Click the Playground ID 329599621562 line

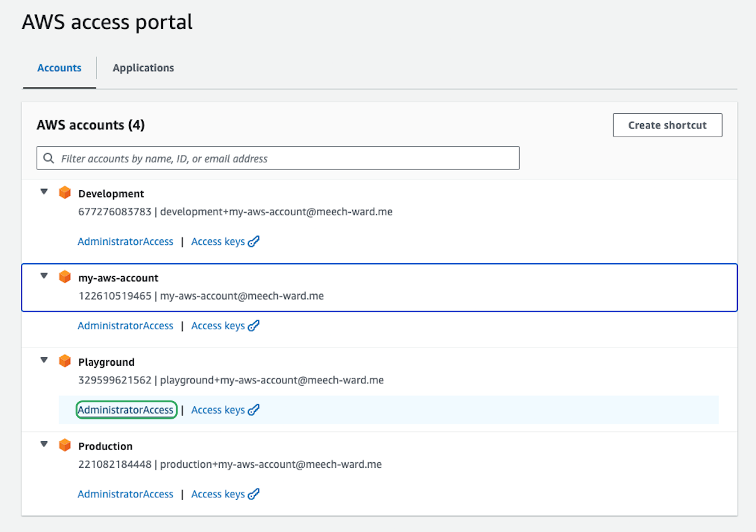tap(231, 380)
